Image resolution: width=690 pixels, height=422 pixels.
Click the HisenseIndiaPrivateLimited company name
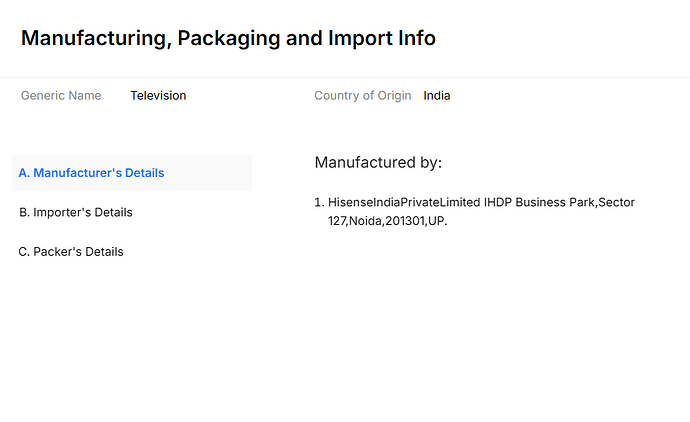(404, 202)
